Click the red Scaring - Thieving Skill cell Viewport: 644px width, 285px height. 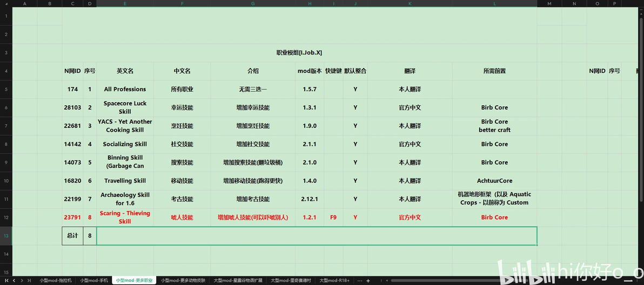pos(125,218)
